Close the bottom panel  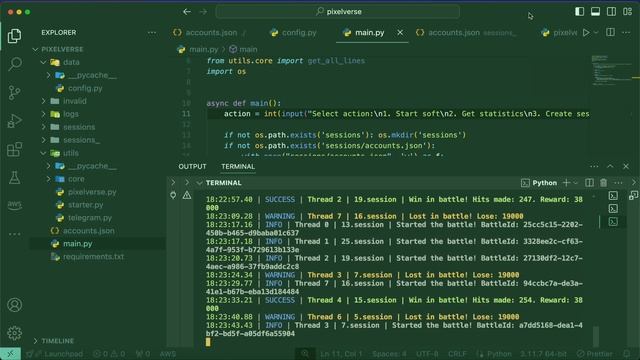(626, 167)
